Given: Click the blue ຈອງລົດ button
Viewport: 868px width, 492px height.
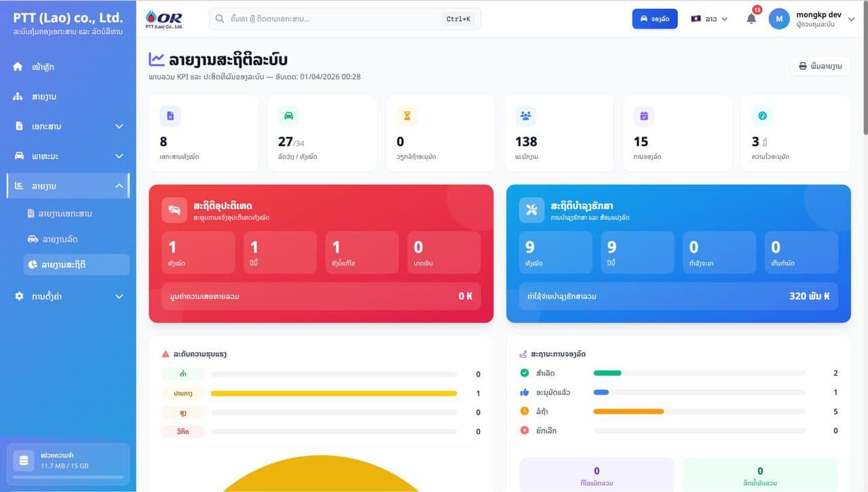Looking at the screenshot, I should pyautogui.click(x=654, y=19).
